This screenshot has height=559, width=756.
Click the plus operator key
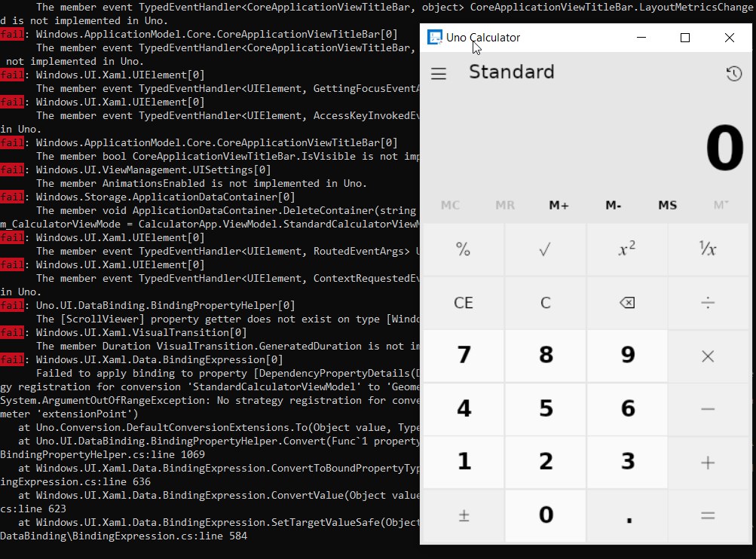[x=708, y=463]
